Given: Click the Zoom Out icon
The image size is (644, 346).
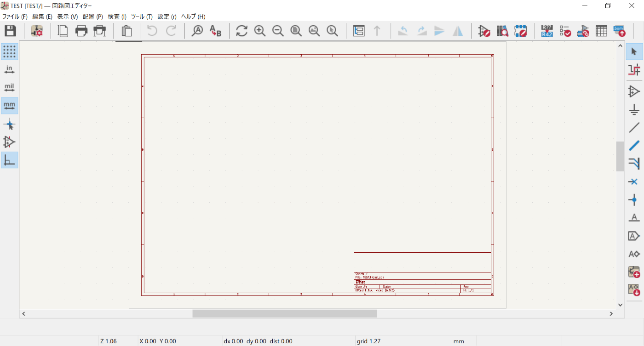Looking at the screenshot, I should click(x=278, y=31).
